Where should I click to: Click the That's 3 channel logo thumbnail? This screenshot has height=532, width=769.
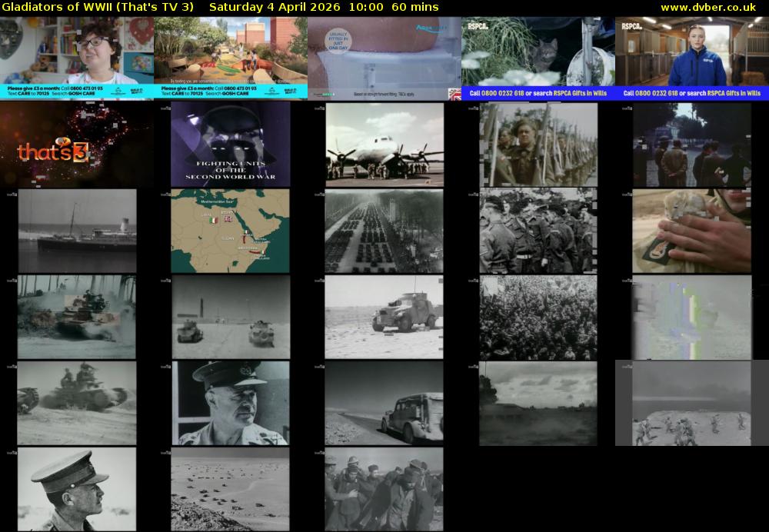[77, 144]
